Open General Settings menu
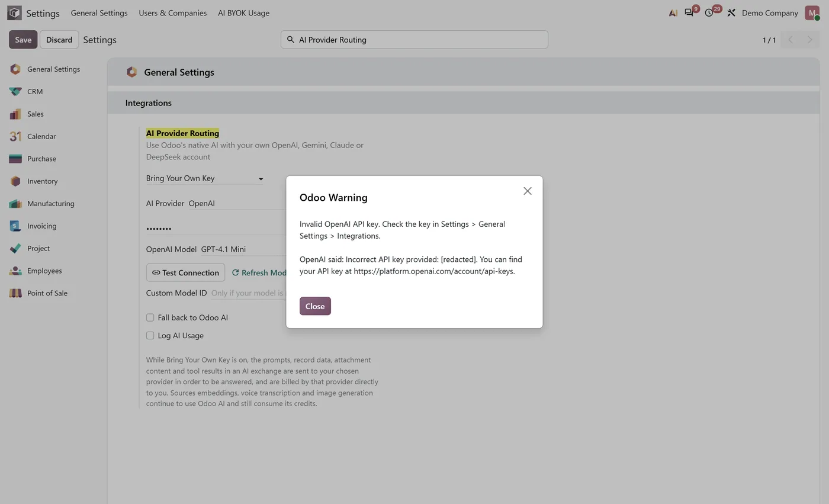 pos(99,12)
